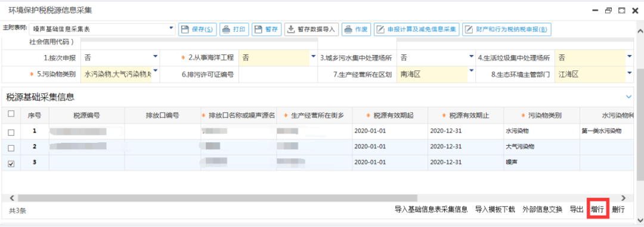Image resolution: width=644 pixels, height=227 pixels.
Task: Click the 税源有效期起 column header
Action: coord(390,115)
